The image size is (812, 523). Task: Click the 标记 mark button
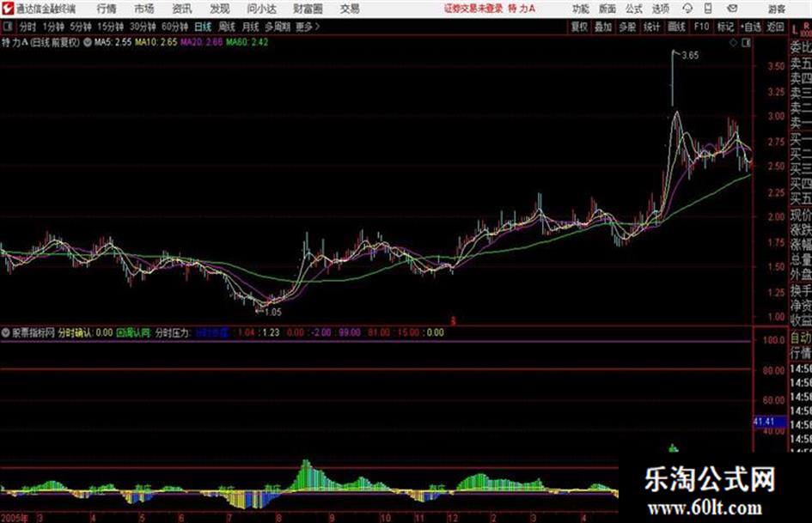[x=725, y=27]
